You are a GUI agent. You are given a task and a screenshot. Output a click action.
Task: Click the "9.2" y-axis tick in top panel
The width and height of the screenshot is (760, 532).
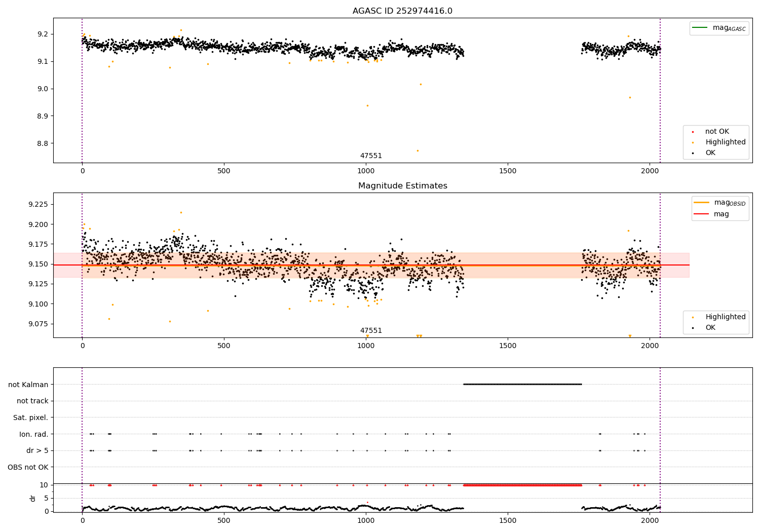tap(43, 34)
